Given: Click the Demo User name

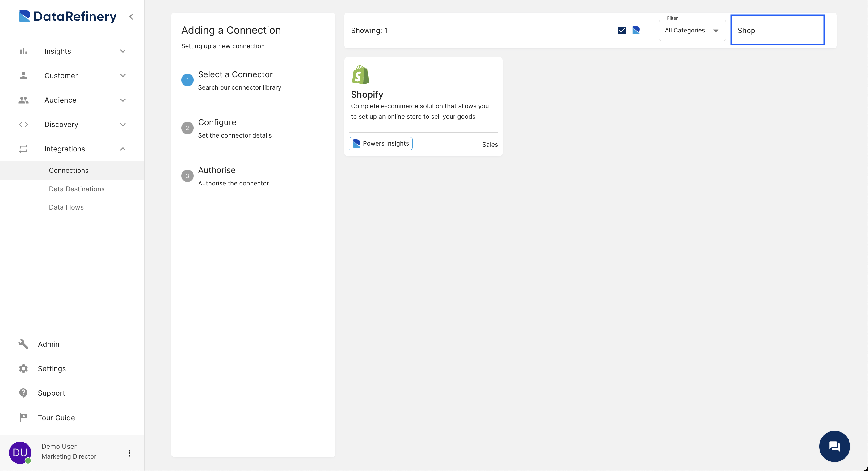Looking at the screenshot, I should [x=59, y=446].
